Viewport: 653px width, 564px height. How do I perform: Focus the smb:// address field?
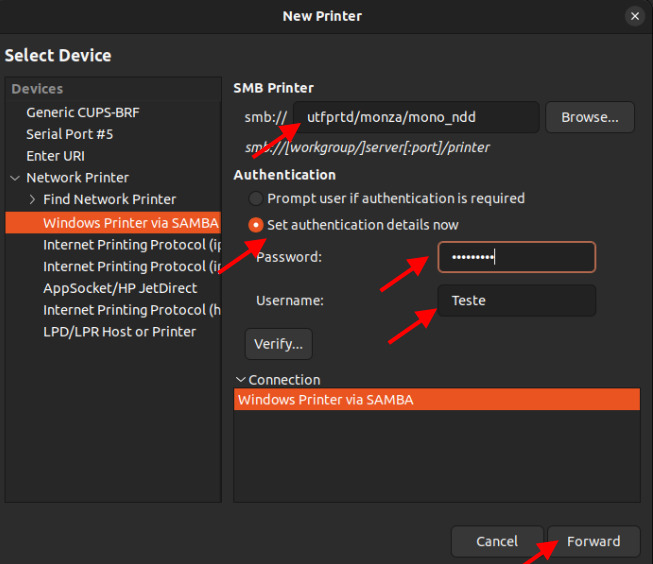[415, 117]
